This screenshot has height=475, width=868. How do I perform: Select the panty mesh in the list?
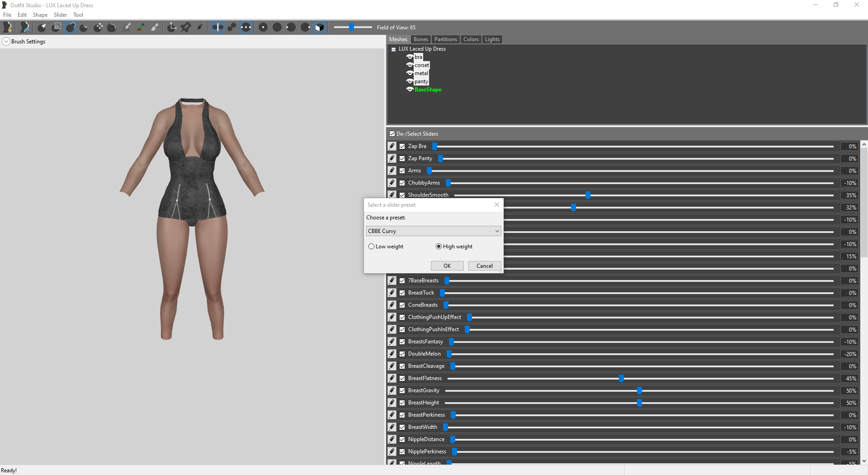(x=421, y=81)
